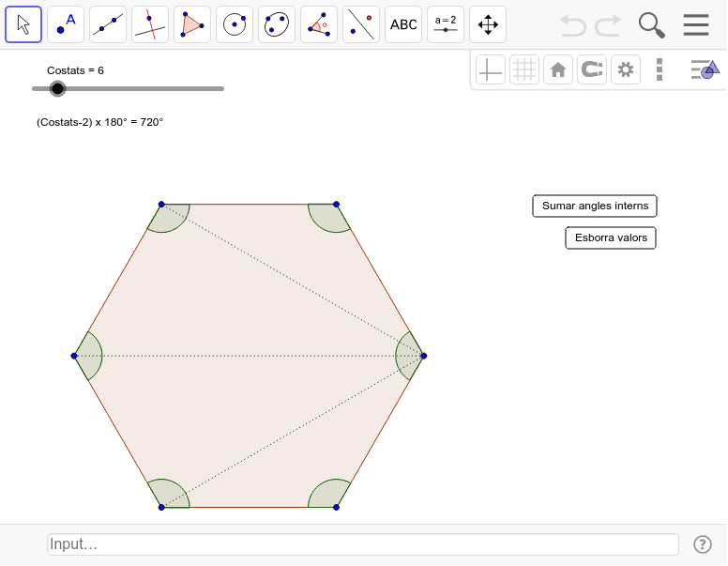Toggle axes display in style bar
Image resolution: width=728 pixels, height=566 pixels.
(x=491, y=69)
